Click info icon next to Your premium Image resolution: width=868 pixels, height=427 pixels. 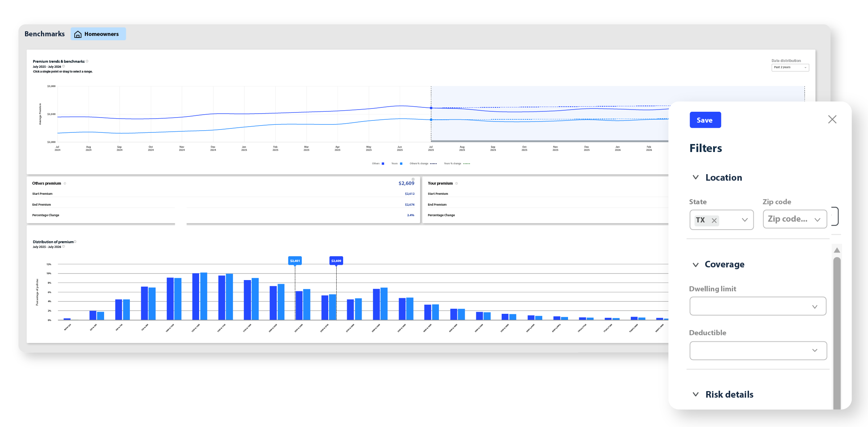[x=457, y=184]
